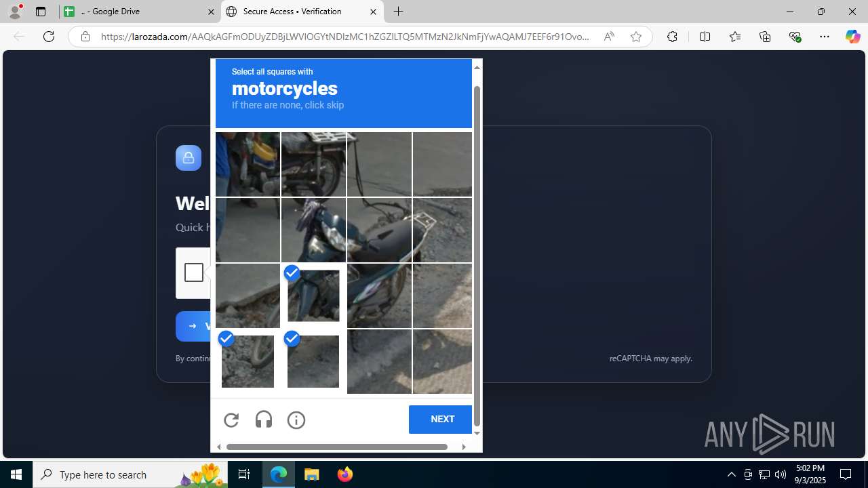Deselect the checked bottom-left gravel tile
The image size is (868, 488).
(248, 361)
